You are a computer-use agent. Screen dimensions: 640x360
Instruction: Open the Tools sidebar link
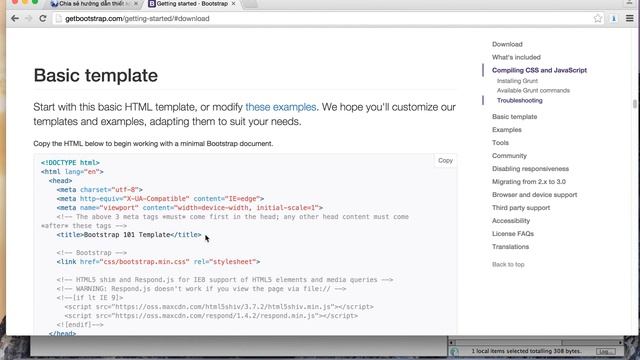tap(500, 143)
